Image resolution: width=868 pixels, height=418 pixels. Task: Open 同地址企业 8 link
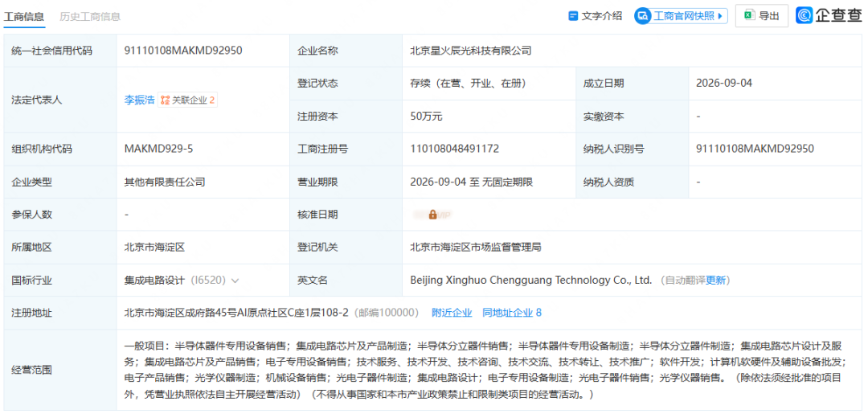coord(512,313)
